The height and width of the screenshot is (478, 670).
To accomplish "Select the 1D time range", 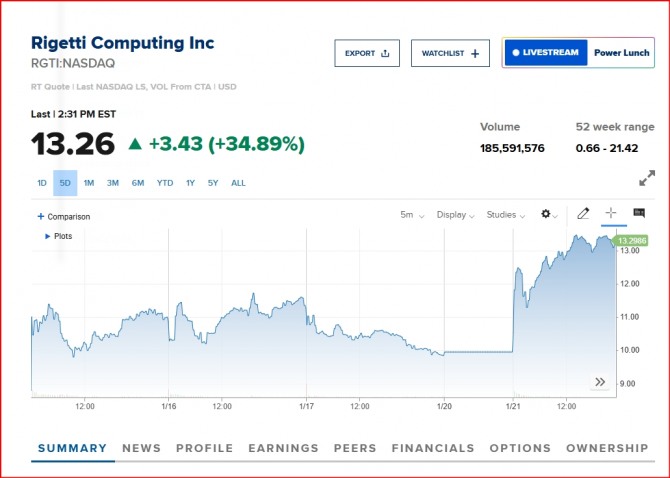I will 42,183.
